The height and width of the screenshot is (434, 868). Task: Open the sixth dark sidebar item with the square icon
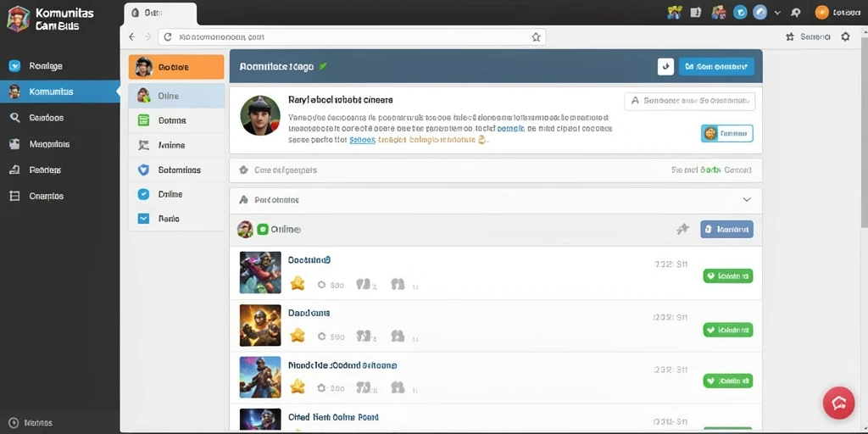tap(60, 196)
